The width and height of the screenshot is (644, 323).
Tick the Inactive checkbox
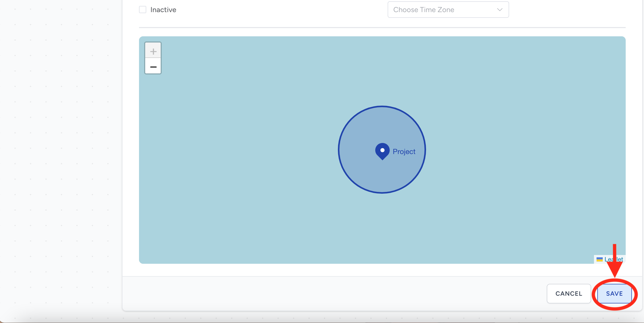tap(143, 10)
